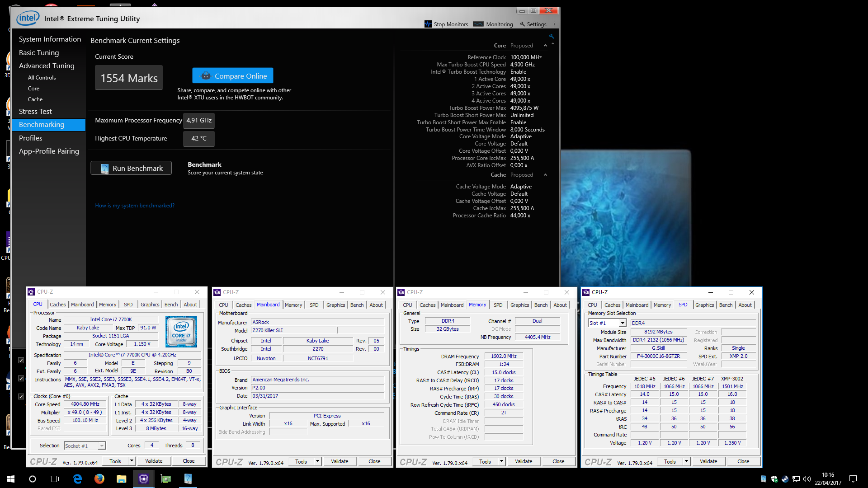The height and width of the screenshot is (488, 868).
Task: Click Validate in the CPU window
Action: (x=154, y=461)
